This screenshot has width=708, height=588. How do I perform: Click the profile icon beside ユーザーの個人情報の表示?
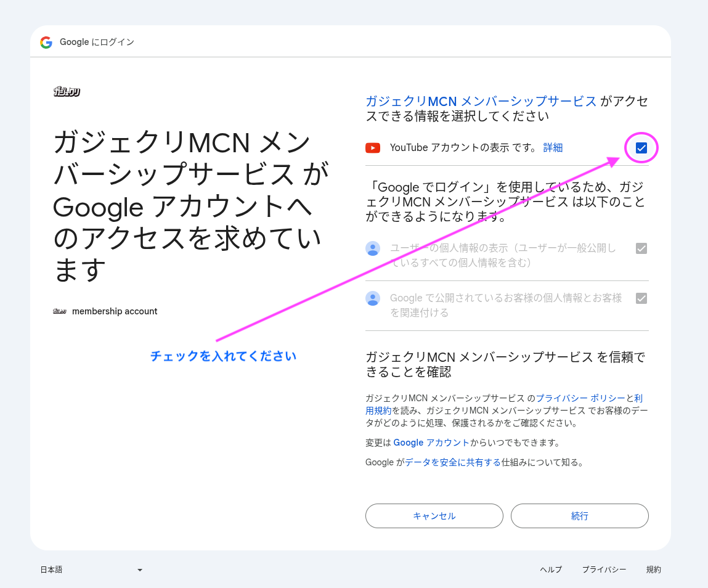pyautogui.click(x=373, y=248)
